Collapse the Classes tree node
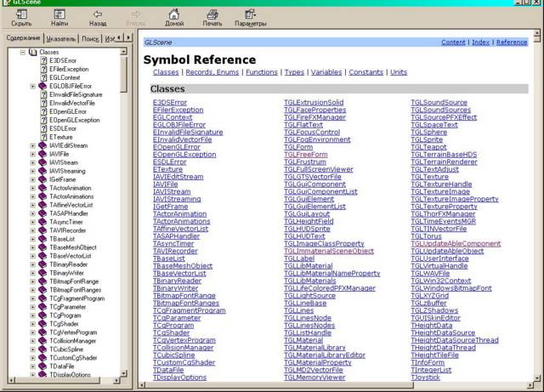 (x=23, y=52)
